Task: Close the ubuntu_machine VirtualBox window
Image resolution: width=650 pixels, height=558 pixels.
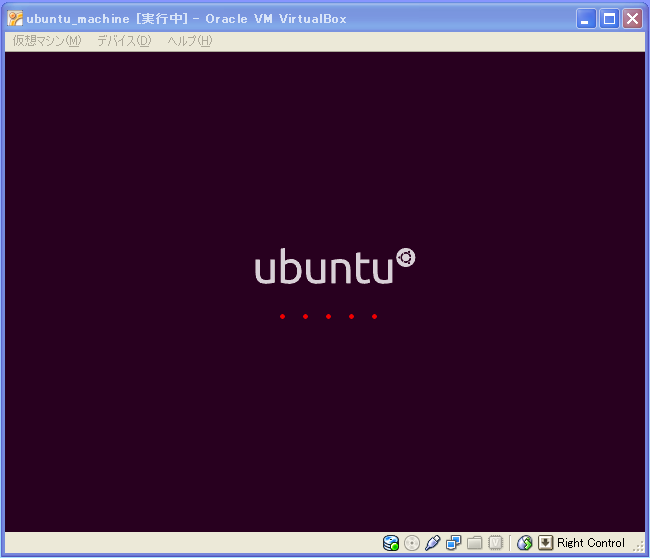Action: [x=632, y=19]
